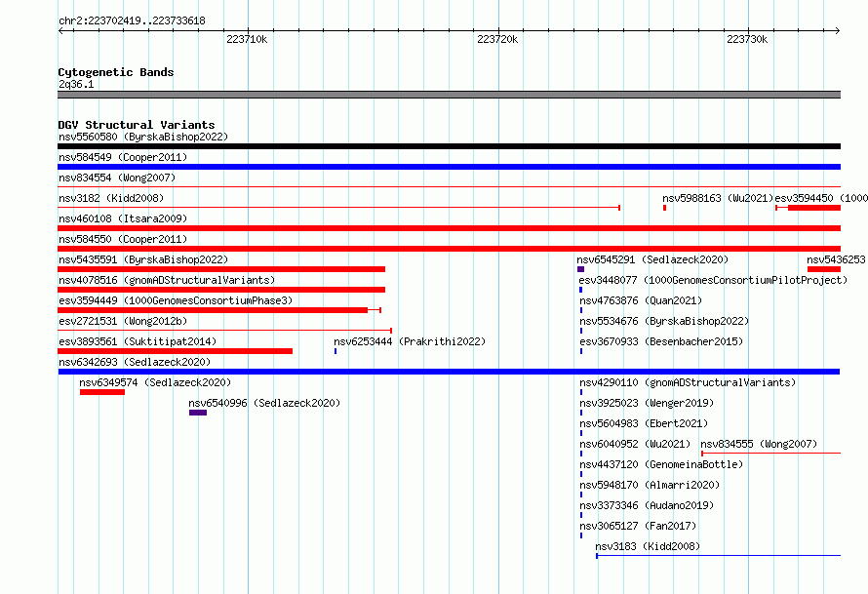Click nsv4078516 (gnomADStructuralVariants) label
This screenshot has height=594, width=868.
[x=167, y=280]
